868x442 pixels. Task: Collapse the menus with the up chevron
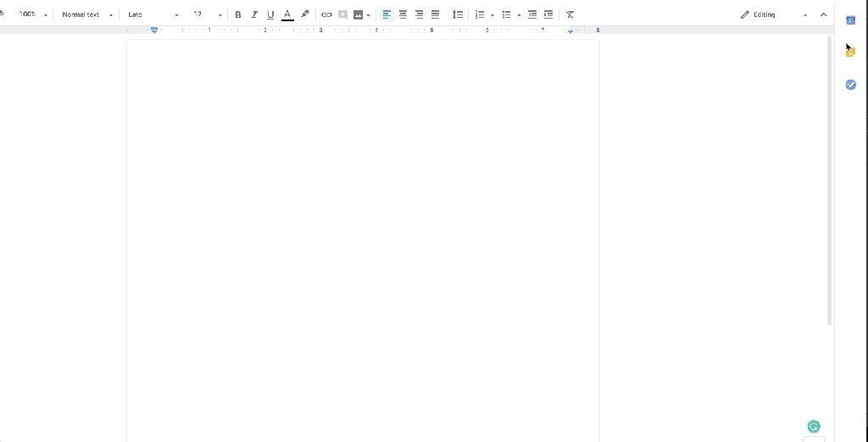[x=823, y=14]
